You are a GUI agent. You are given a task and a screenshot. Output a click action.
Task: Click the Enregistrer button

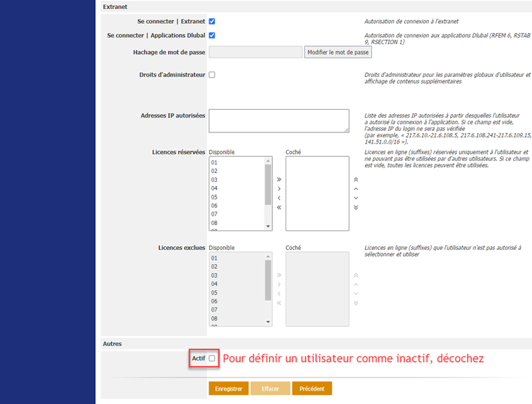(x=229, y=389)
